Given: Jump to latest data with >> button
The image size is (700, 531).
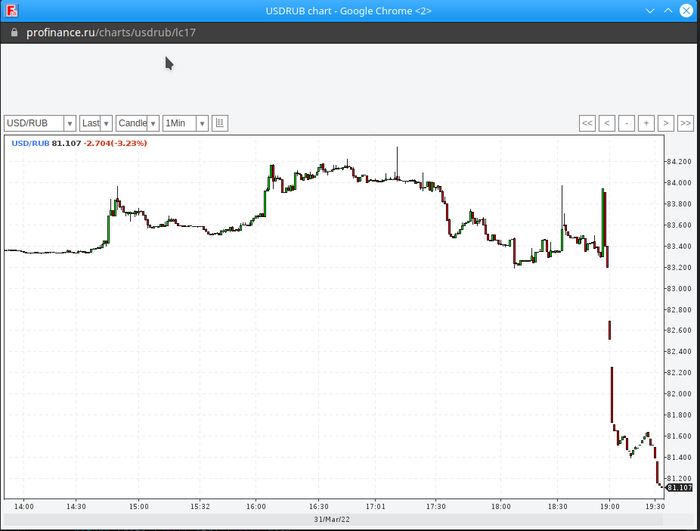Looking at the screenshot, I should [685, 123].
